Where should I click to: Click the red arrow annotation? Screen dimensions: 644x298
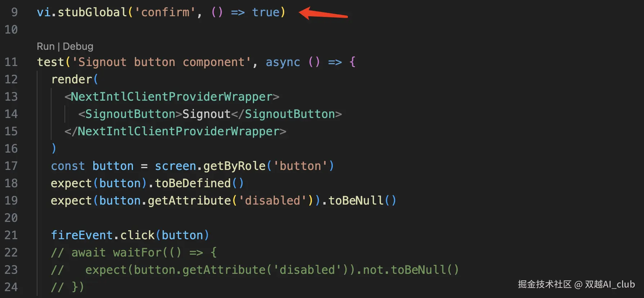323,14
